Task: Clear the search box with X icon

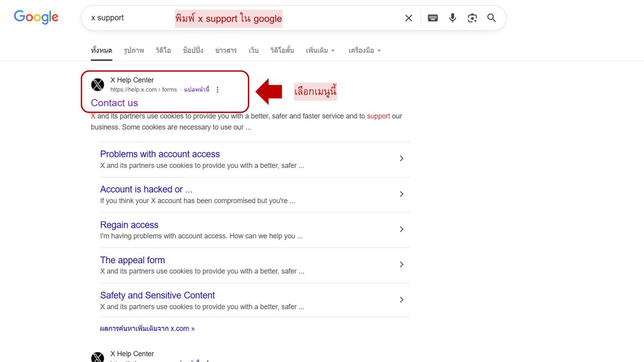Action: [408, 18]
